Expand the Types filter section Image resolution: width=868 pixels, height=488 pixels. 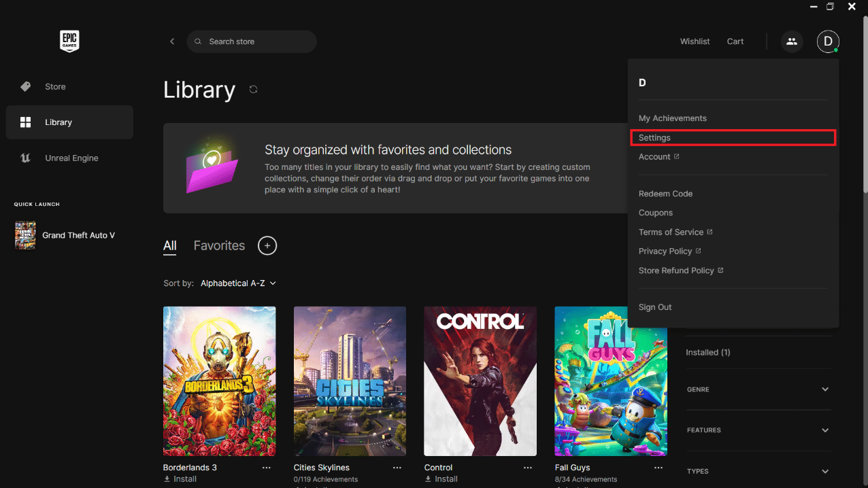(x=758, y=471)
